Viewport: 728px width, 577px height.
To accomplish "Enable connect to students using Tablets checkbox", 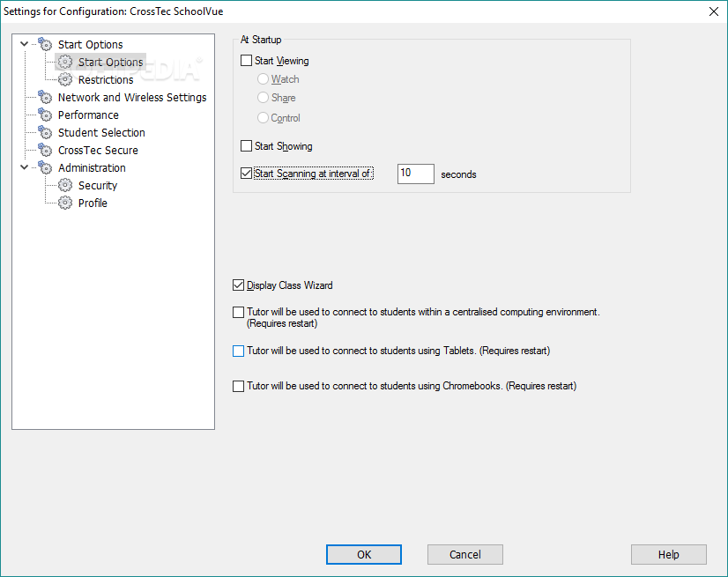I will 238,351.
